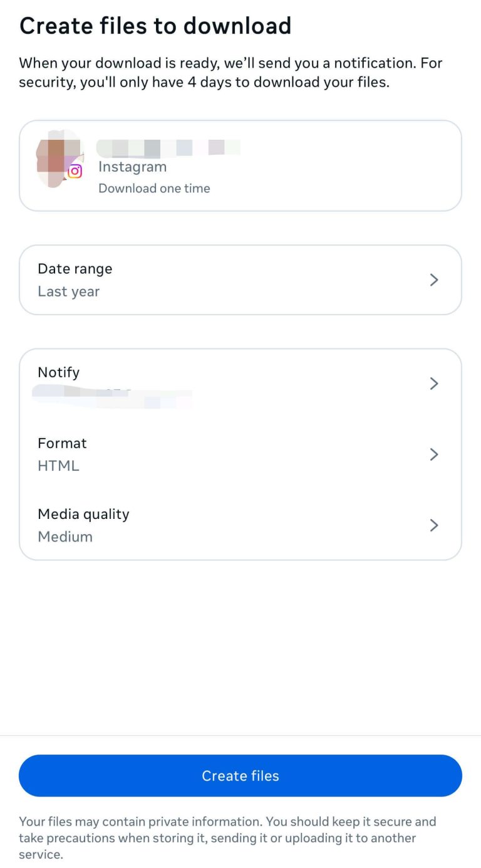This screenshot has width=481, height=868.
Task: Change the HTML format setting
Action: pos(240,454)
